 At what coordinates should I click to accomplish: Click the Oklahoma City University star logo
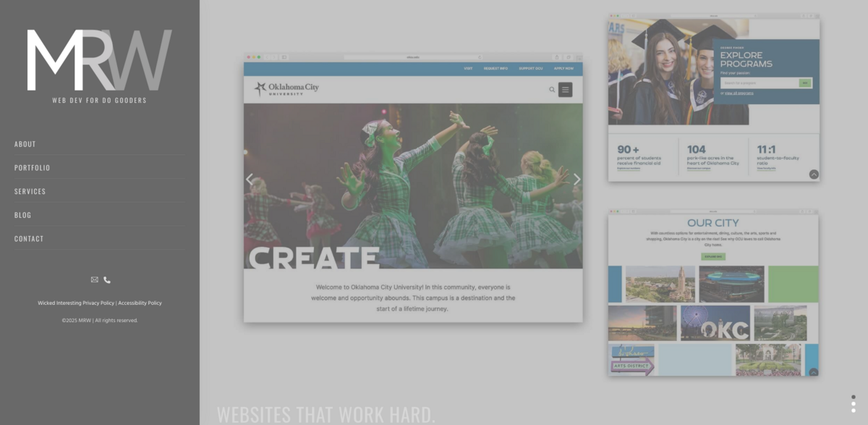[x=260, y=88]
